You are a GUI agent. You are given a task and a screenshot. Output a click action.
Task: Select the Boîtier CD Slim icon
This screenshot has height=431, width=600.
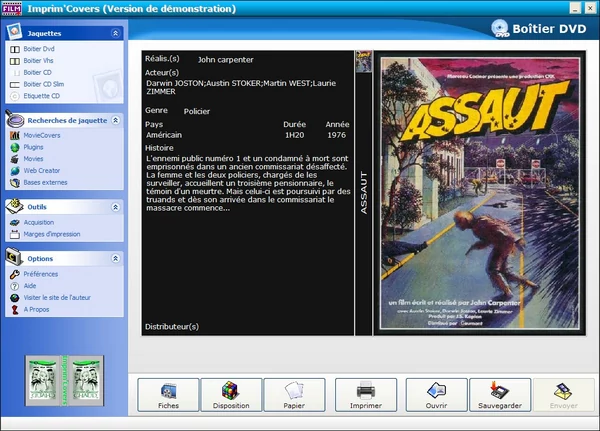coord(15,85)
